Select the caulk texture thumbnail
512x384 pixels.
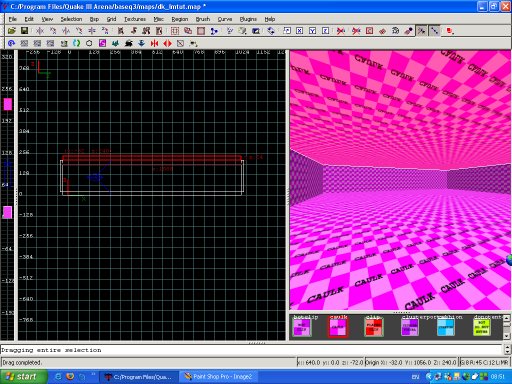[x=338, y=327]
